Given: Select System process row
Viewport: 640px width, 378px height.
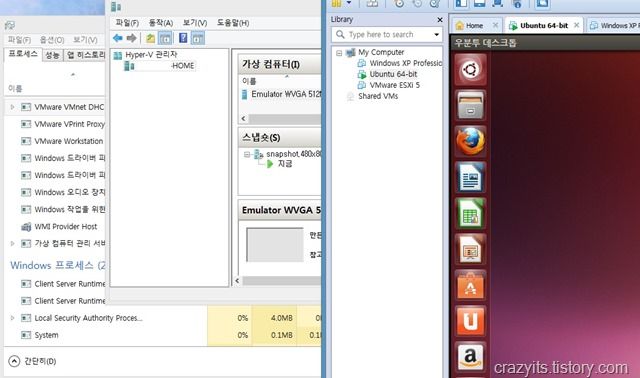Looking at the screenshot, I should point(163,335).
